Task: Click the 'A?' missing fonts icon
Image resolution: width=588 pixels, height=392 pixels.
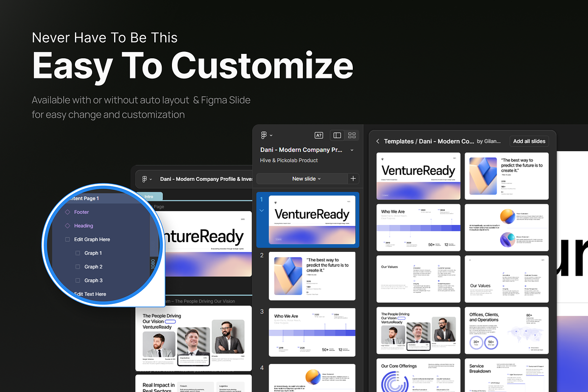Action: tap(319, 135)
